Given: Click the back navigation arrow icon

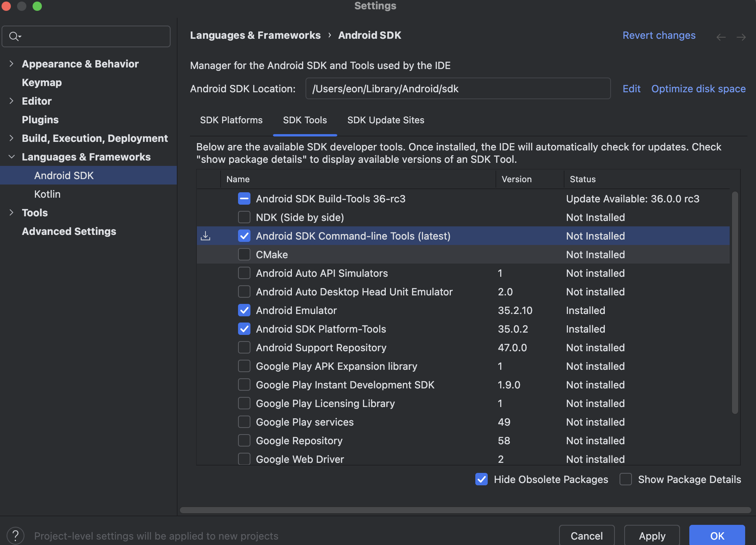Looking at the screenshot, I should (x=721, y=37).
